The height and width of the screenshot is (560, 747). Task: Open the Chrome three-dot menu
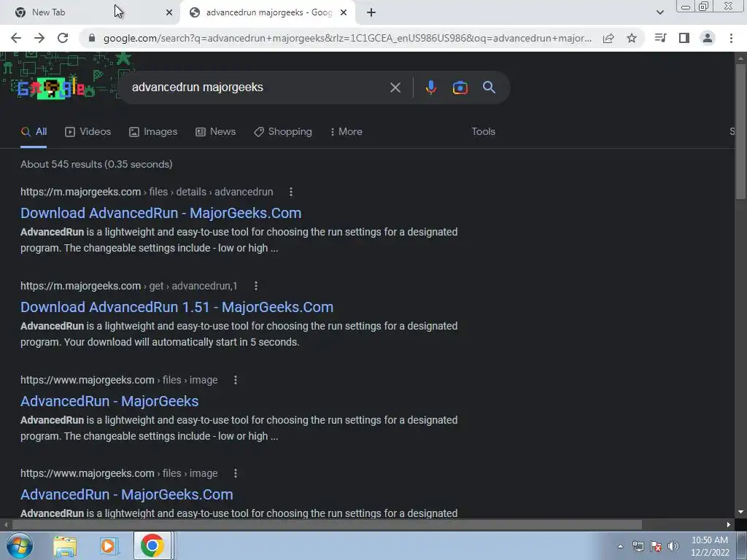pyautogui.click(x=731, y=38)
